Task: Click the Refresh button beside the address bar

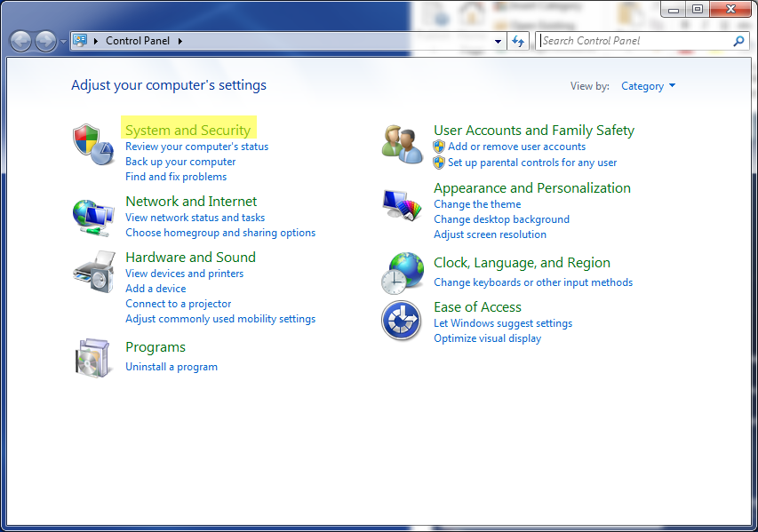Action: (x=518, y=41)
